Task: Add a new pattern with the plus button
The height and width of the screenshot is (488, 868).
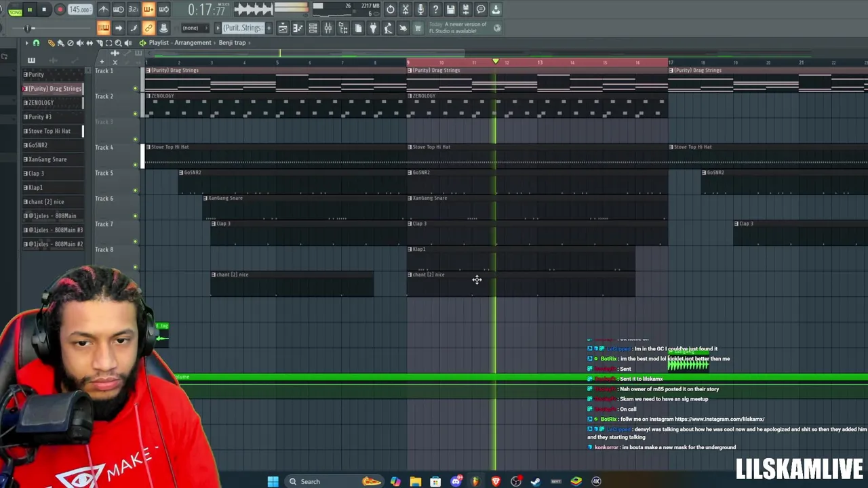Action: tap(269, 28)
